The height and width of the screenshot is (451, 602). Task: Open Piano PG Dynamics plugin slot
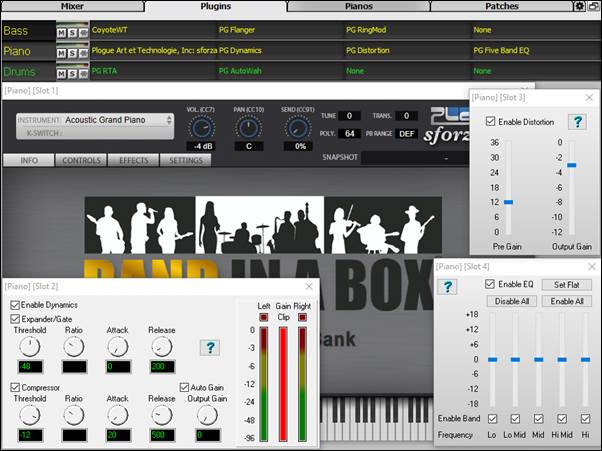click(280, 50)
